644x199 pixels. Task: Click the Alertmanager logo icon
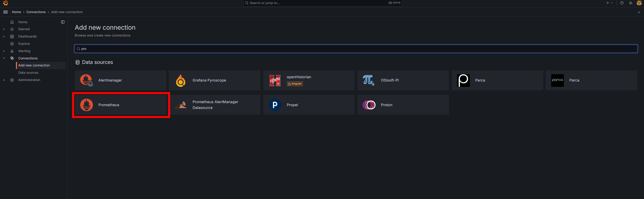point(86,80)
